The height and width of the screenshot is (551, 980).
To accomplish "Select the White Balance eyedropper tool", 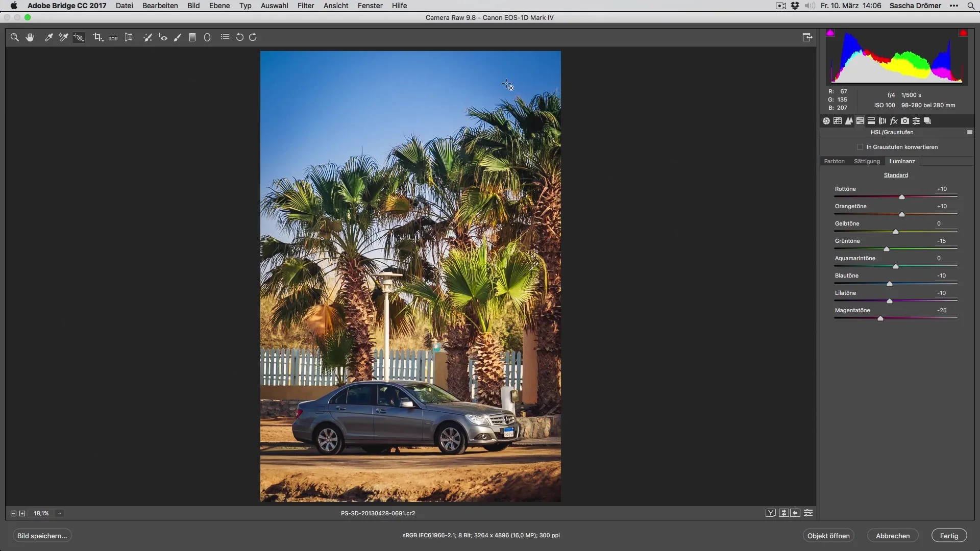I will pyautogui.click(x=48, y=37).
